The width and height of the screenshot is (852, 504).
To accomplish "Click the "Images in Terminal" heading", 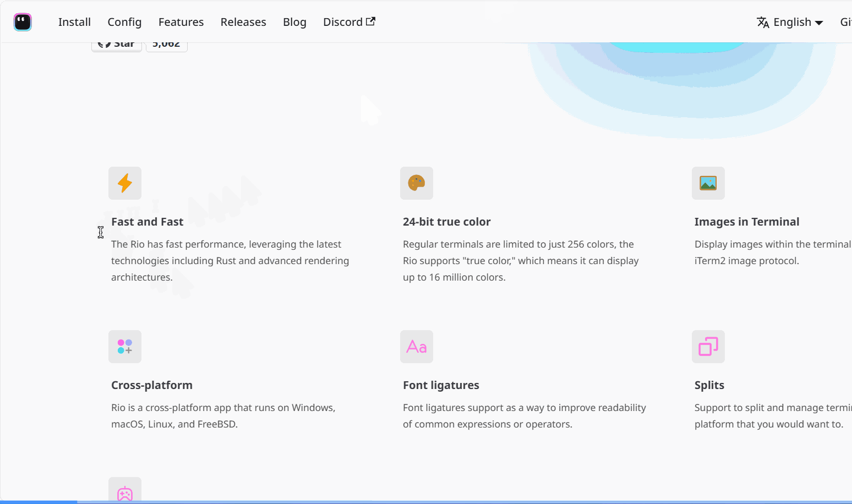I will pyautogui.click(x=746, y=222).
